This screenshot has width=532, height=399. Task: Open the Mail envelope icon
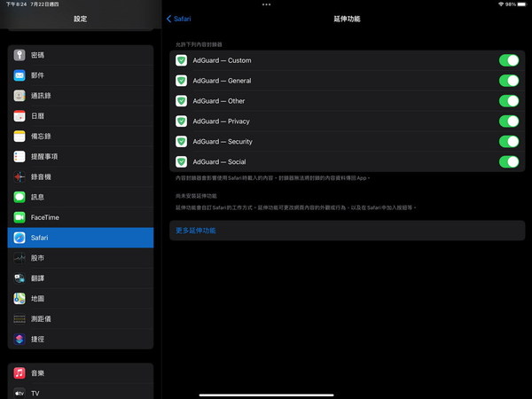click(x=20, y=75)
